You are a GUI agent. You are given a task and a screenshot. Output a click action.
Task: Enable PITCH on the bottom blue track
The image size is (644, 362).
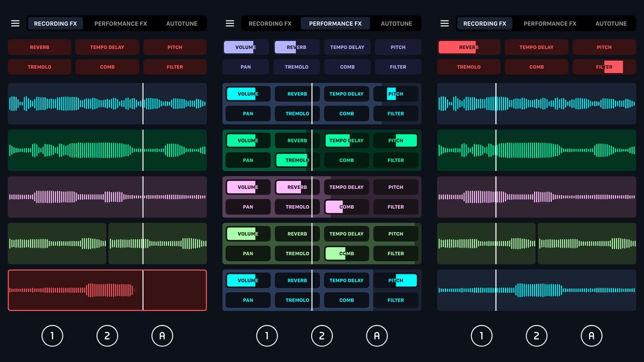[x=396, y=280]
